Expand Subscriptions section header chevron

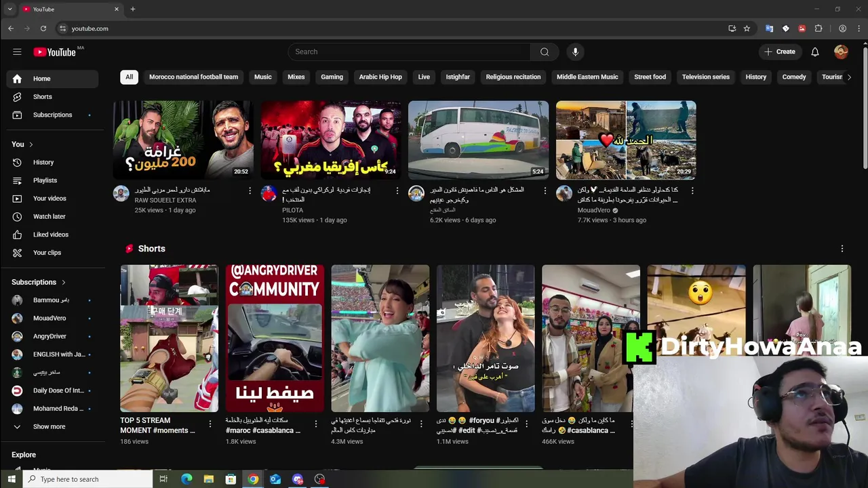pyautogui.click(x=63, y=282)
